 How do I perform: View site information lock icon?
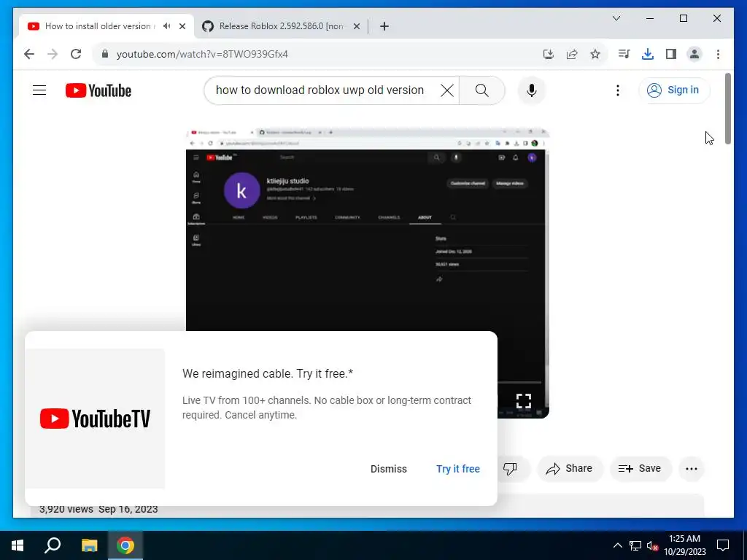click(x=105, y=54)
